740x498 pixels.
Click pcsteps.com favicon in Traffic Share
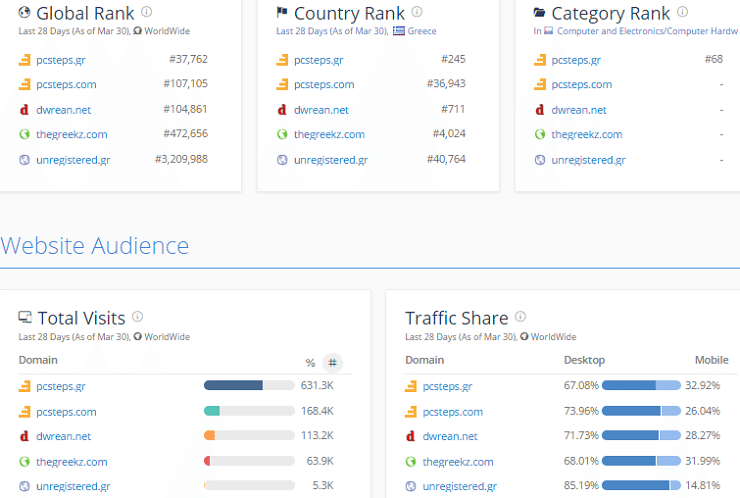pos(411,412)
